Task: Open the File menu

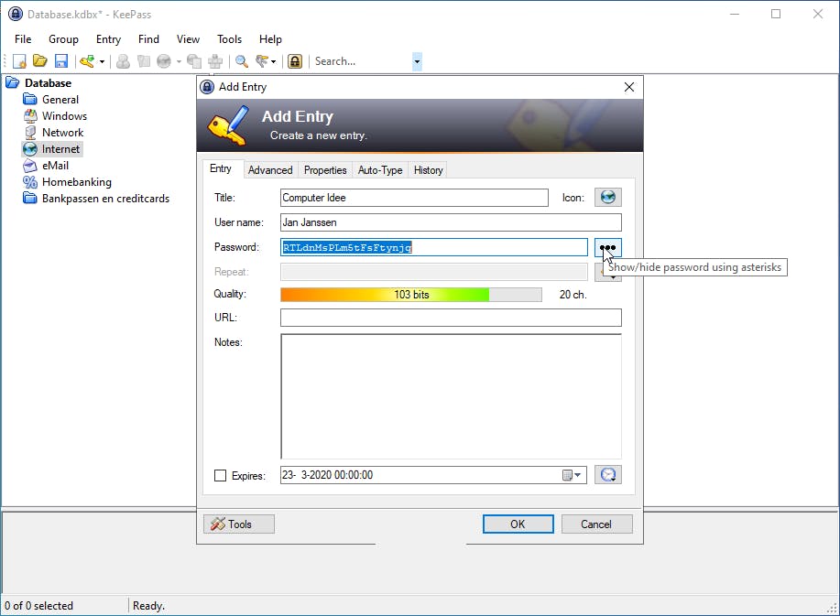Action: 23,39
